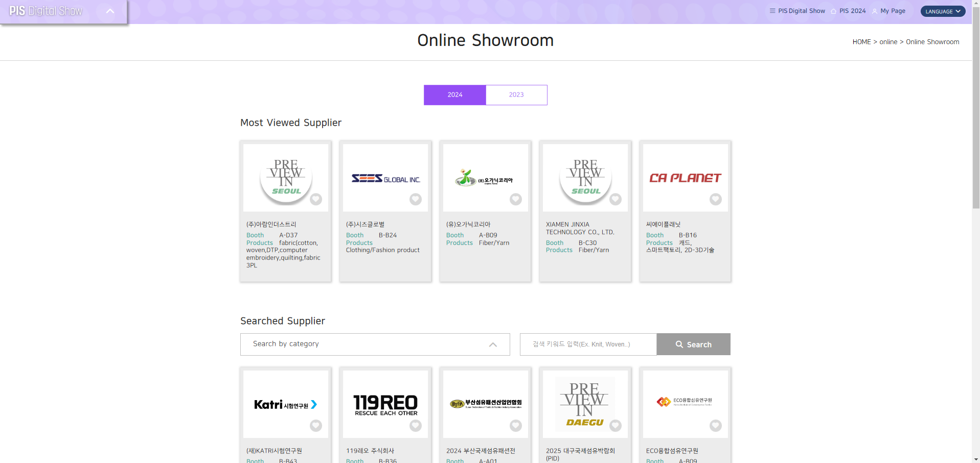Open the PIS 2024 menu link
The height and width of the screenshot is (463, 980).
point(849,11)
